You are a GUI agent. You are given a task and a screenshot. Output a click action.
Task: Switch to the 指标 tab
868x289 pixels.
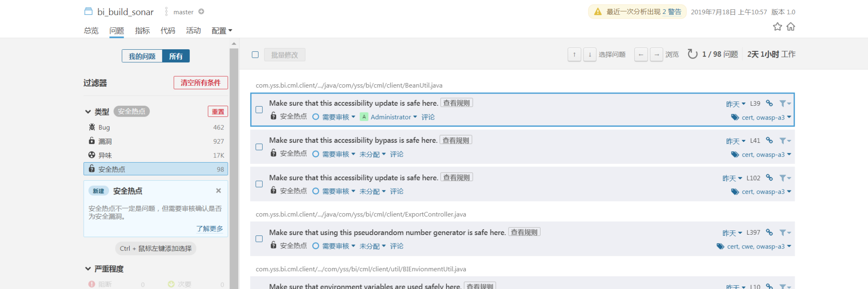tap(142, 30)
